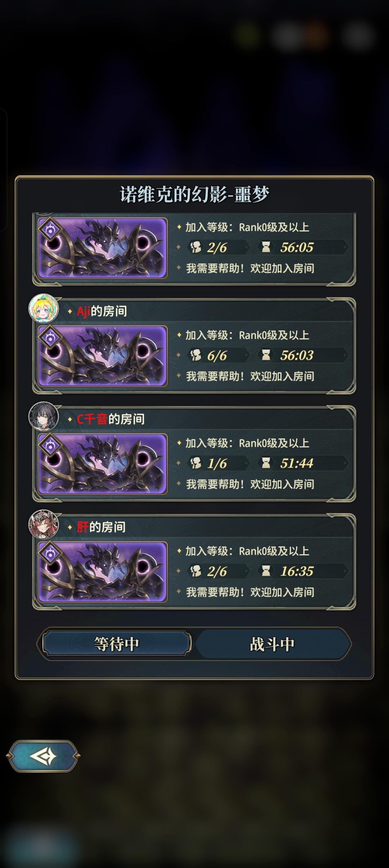389x868 pixels.
Task: Tap player count icon in Aji's room
Action: pos(196,355)
